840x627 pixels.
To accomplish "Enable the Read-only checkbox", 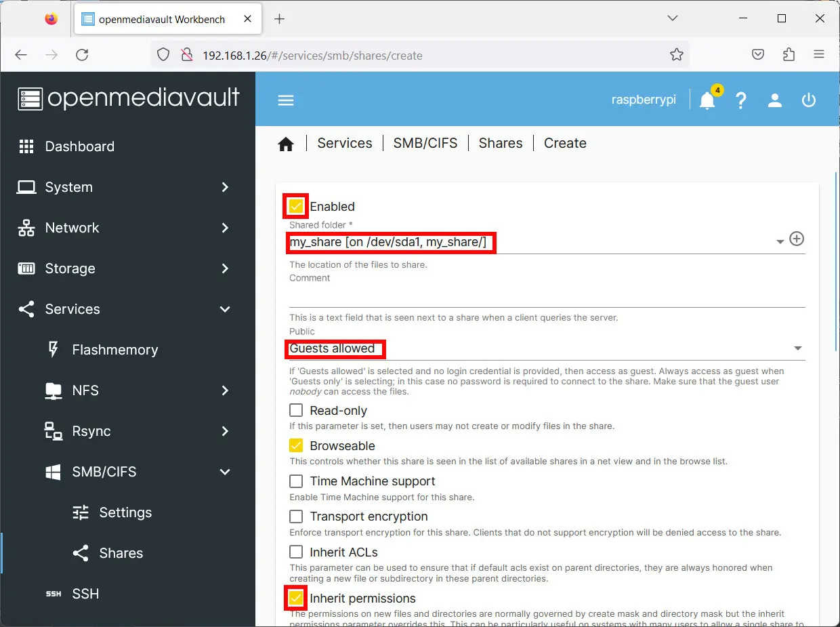I will (296, 410).
